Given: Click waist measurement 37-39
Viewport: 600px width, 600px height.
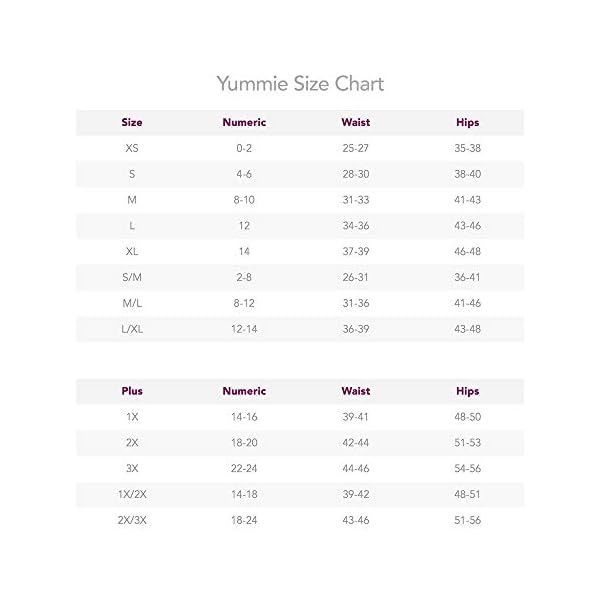Looking at the screenshot, I should pyautogui.click(x=356, y=251).
